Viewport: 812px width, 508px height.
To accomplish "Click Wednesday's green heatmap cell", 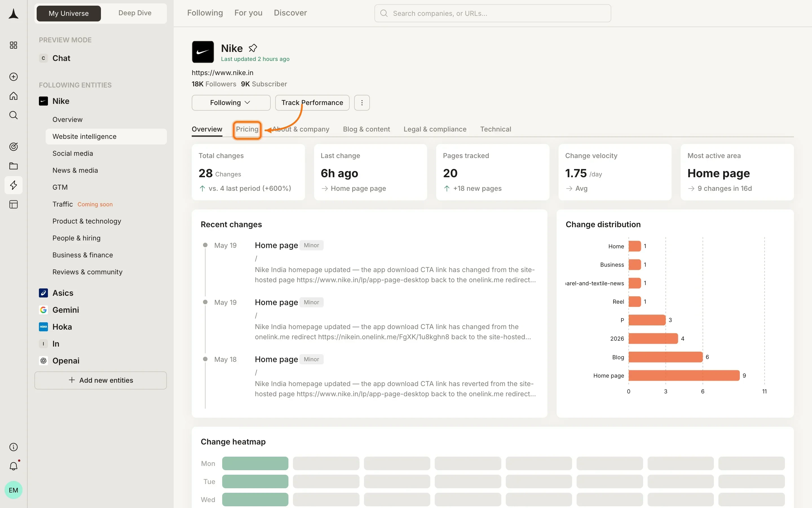I will 255,500.
